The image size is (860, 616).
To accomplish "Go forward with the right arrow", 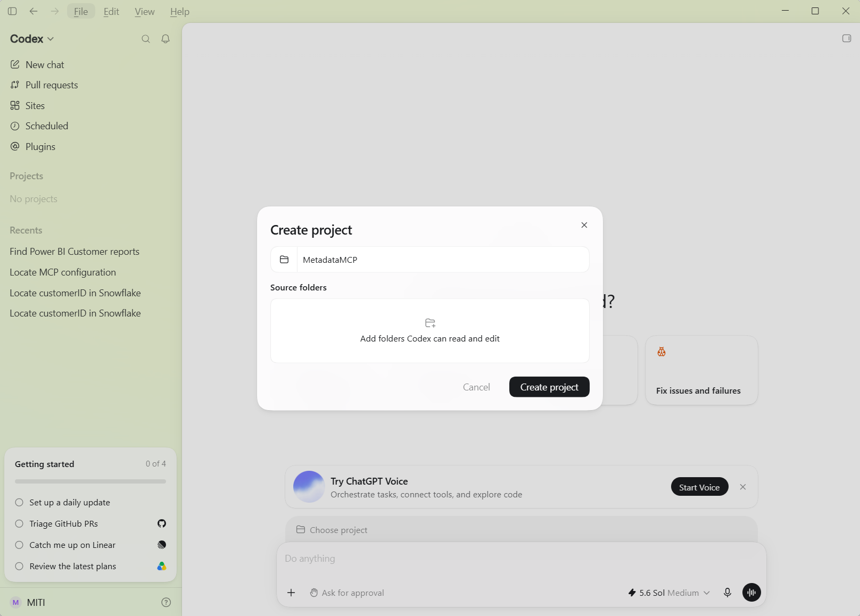I will (55, 11).
